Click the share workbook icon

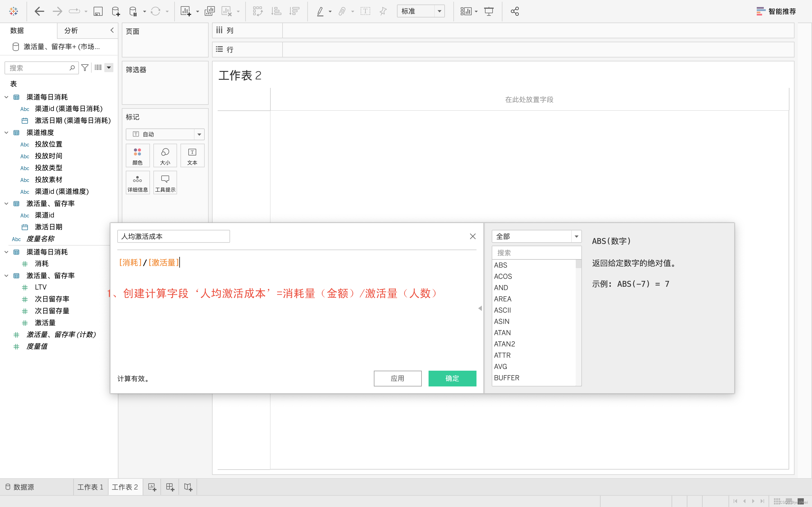tap(514, 11)
